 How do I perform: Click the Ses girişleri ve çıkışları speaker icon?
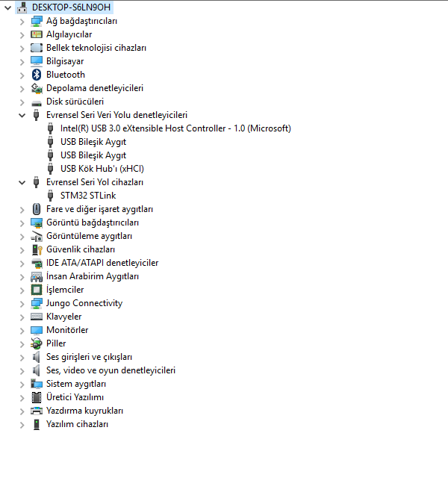[37, 357]
